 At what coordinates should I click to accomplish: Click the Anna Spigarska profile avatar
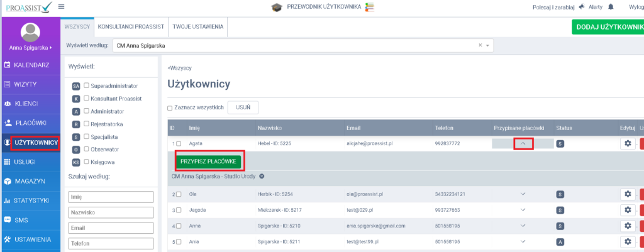coord(31,32)
